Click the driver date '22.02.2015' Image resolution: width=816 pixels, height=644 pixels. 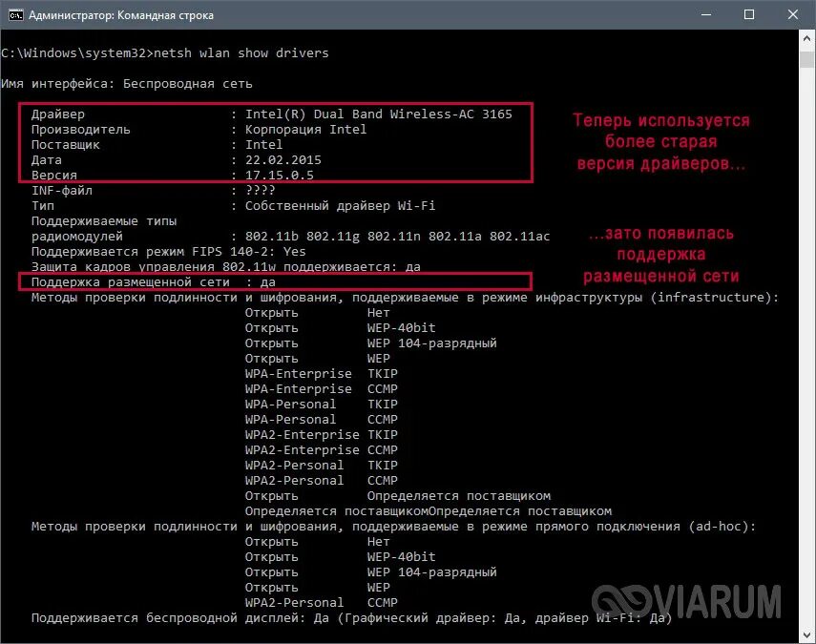[x=283, y=159]
